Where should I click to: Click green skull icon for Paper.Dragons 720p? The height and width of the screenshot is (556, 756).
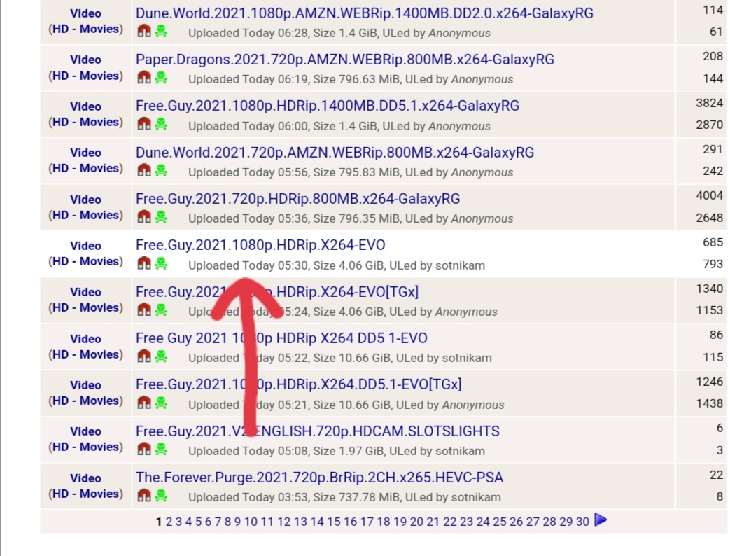point(161,77)
